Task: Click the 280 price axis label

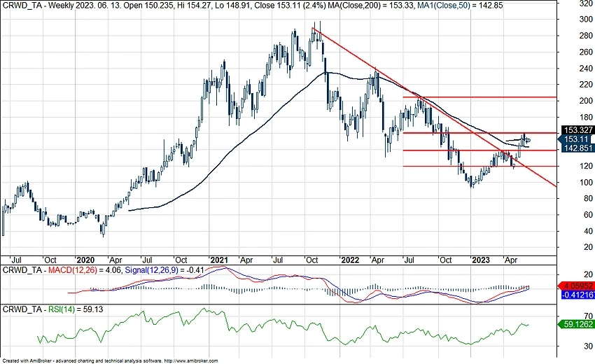Action: (x=587, y=36)
